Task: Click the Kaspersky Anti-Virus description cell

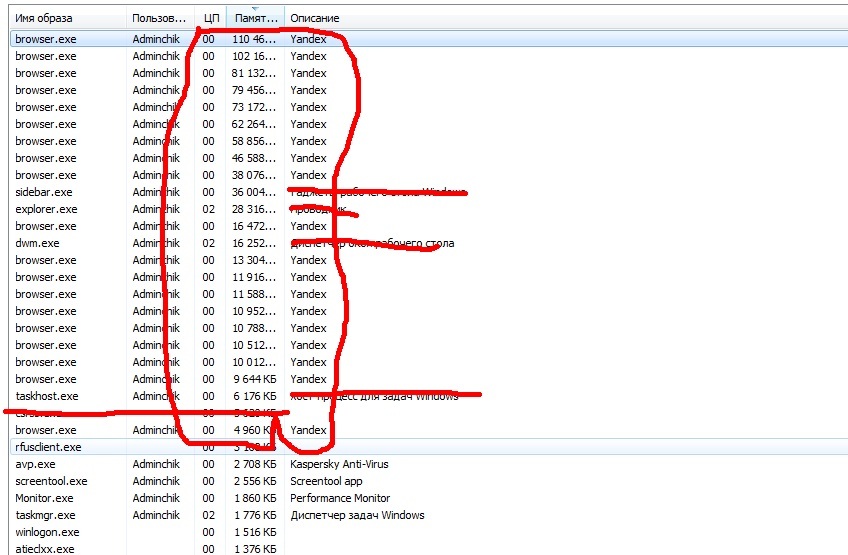Action: click(x=339, y=464)
